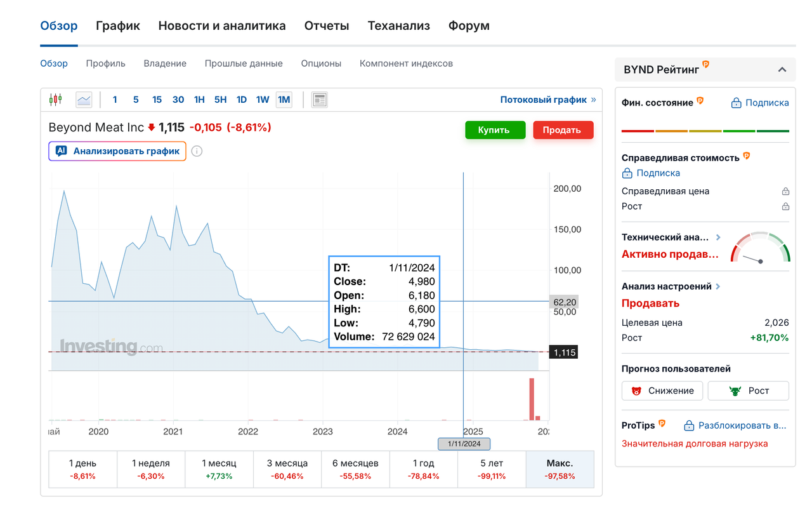Screen dimensions: 812x520
Task: Select the 1 день period range
Action: [x=83, y=469]
